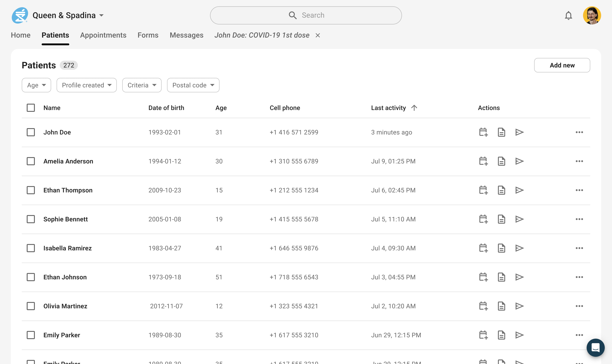Open more options for John Doe
612x364 pixels.
click(x=579, y=132)
